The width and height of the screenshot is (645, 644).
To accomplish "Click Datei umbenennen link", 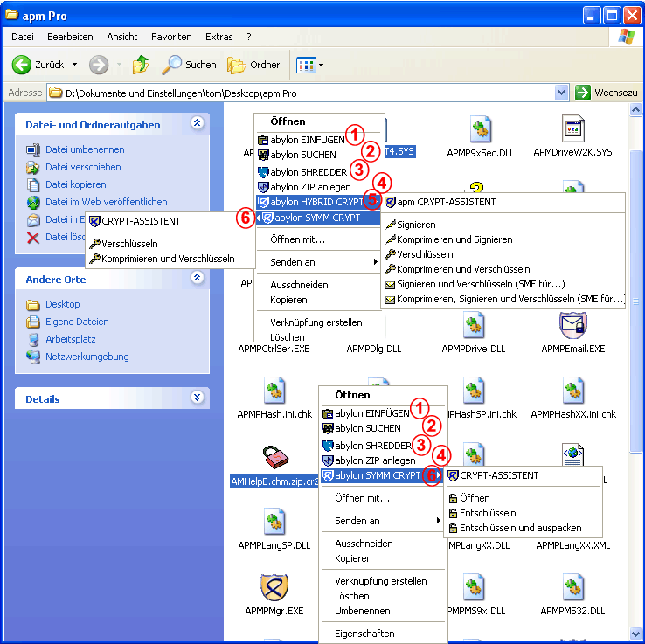I will (x=85, y=149).
